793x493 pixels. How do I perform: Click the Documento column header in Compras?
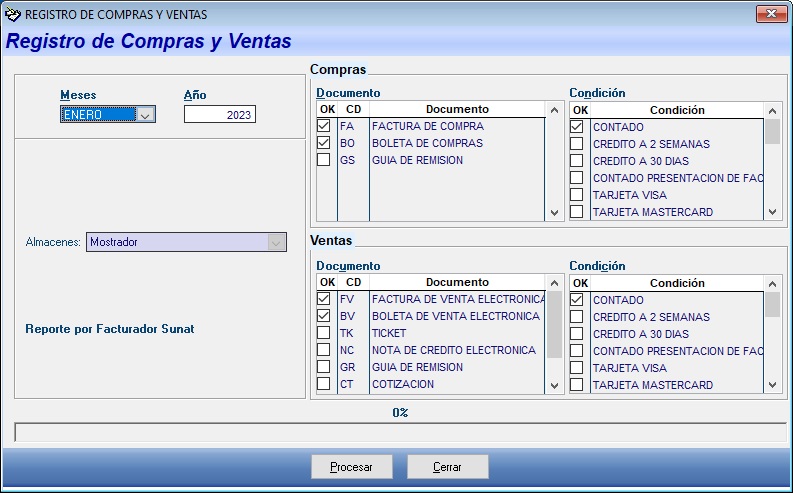tap(457, 110)
